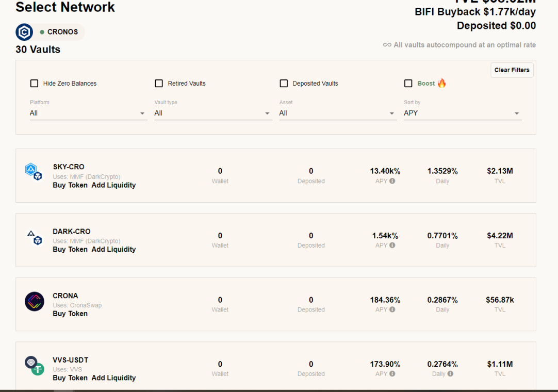
Task: Click the CRONA vault logo icon
Action: (x=35, y=302)
